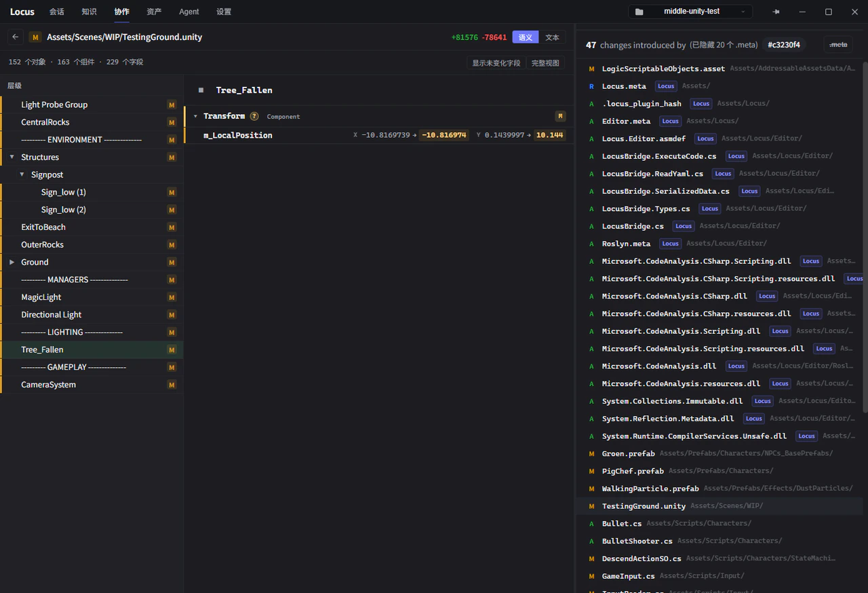The width and height of the screenshot is (868, 593).
Task: Open the 协作 tab
Action: pyautogui.click(x=121, y=12)
